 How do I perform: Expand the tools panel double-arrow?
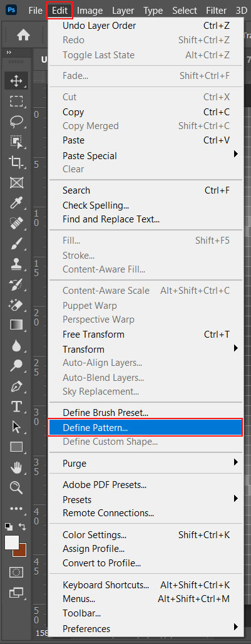tap(9, 52)
